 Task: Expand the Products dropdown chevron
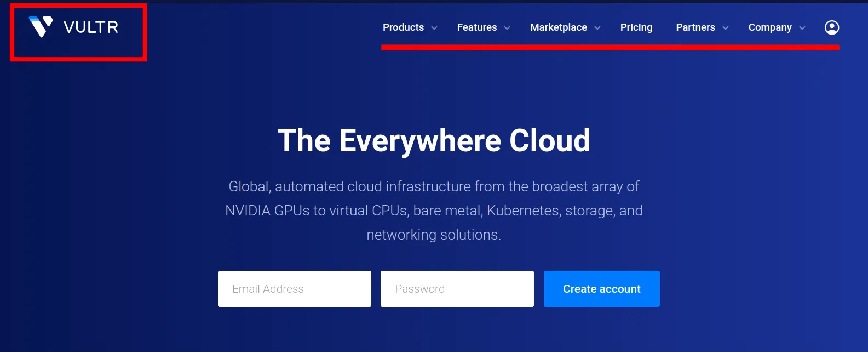[x=434, y=28]
